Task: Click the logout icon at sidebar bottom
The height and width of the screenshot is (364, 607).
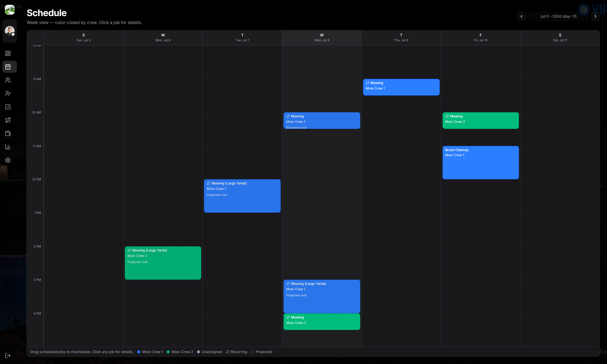Action: point(8,355)
